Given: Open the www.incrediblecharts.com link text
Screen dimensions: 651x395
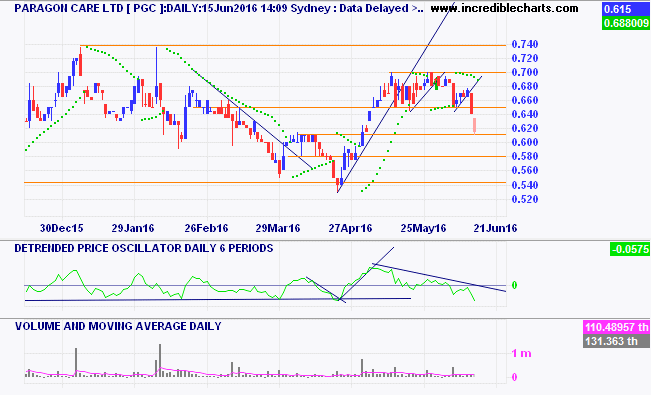Looking at the screenshot, I should click(504, 8).
